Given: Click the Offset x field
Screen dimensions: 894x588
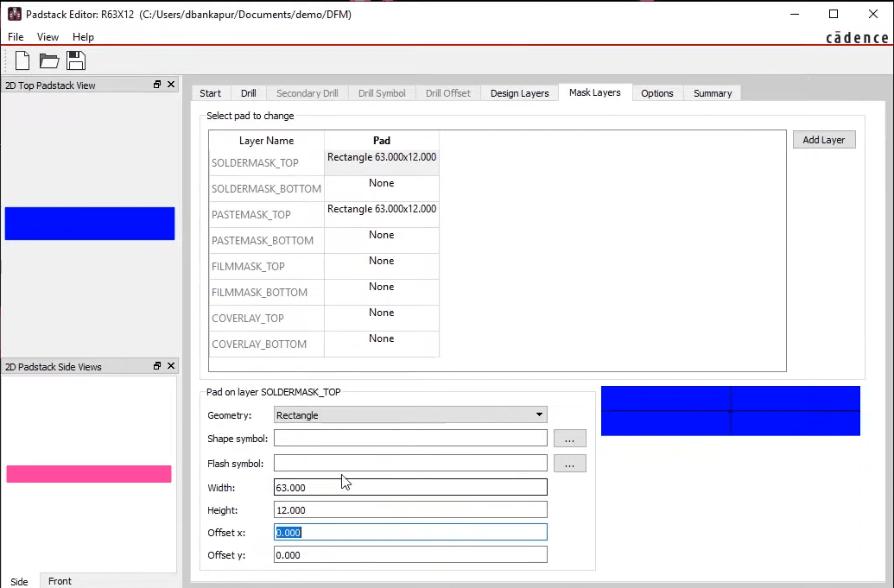Looking at the screenshot, I should point(410,532).
